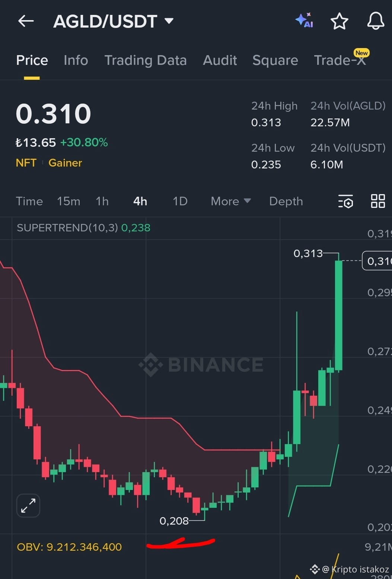Go back using the arrow icon
Image resolution: width=392 pixels, height=579 pixels.
(x=26, y=21)
